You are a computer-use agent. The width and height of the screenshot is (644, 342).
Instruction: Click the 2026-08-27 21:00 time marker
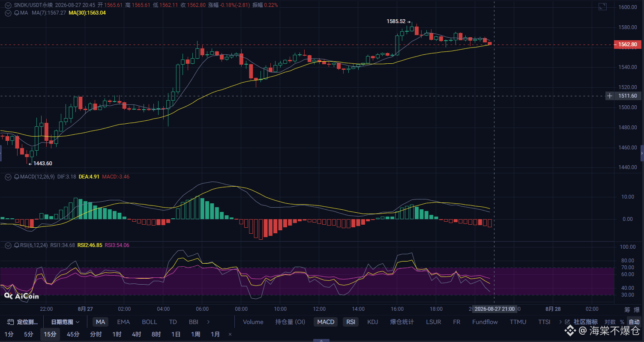[x=494, y=309]
